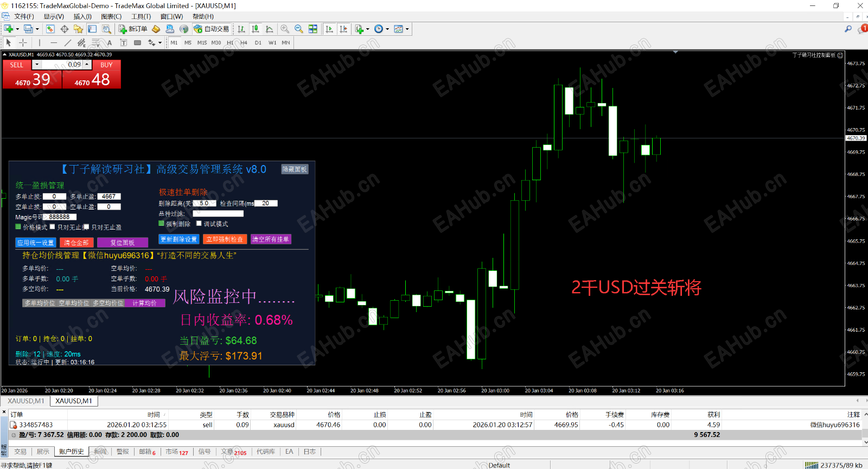This screenshot has width=868, height=469.
Task: Click the 计算均价 button
Action: pyautogui.click(x=145, y=303)
